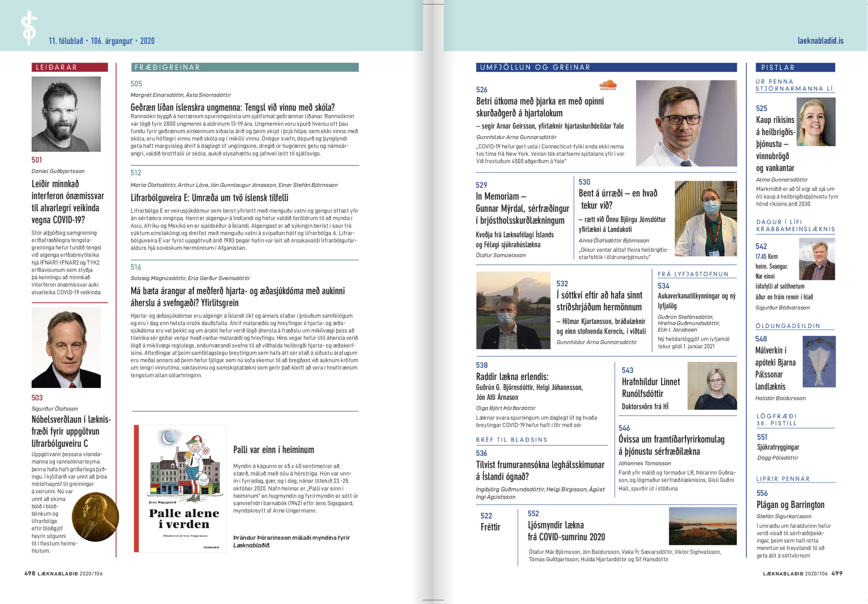Click the photo of Anna Björg Jónsdóttir
The image size is (868, 604).
705,218
